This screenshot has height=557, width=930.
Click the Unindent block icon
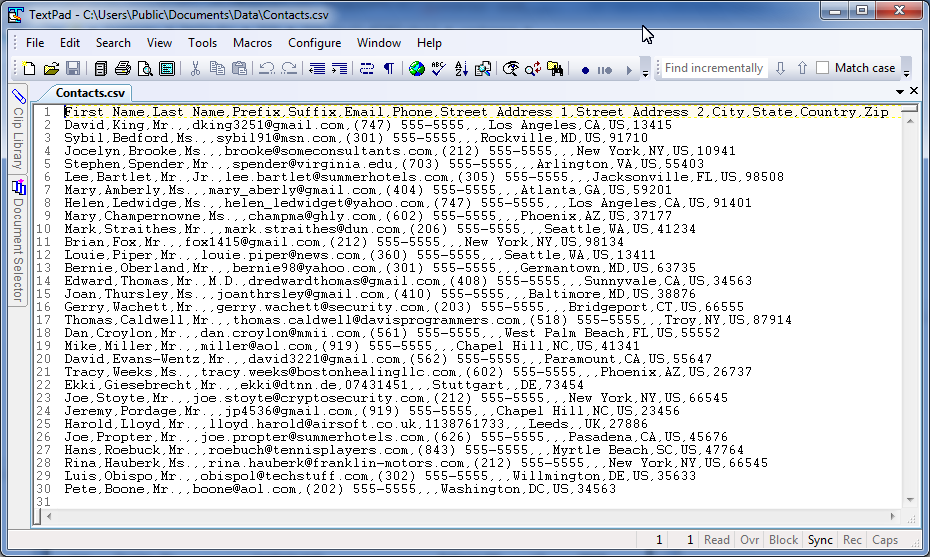click(317, 69)
